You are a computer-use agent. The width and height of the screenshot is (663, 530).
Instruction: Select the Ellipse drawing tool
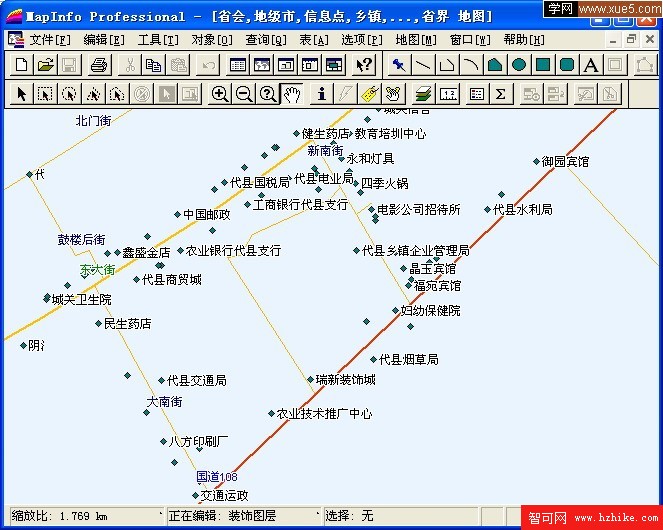pos(519,65)
